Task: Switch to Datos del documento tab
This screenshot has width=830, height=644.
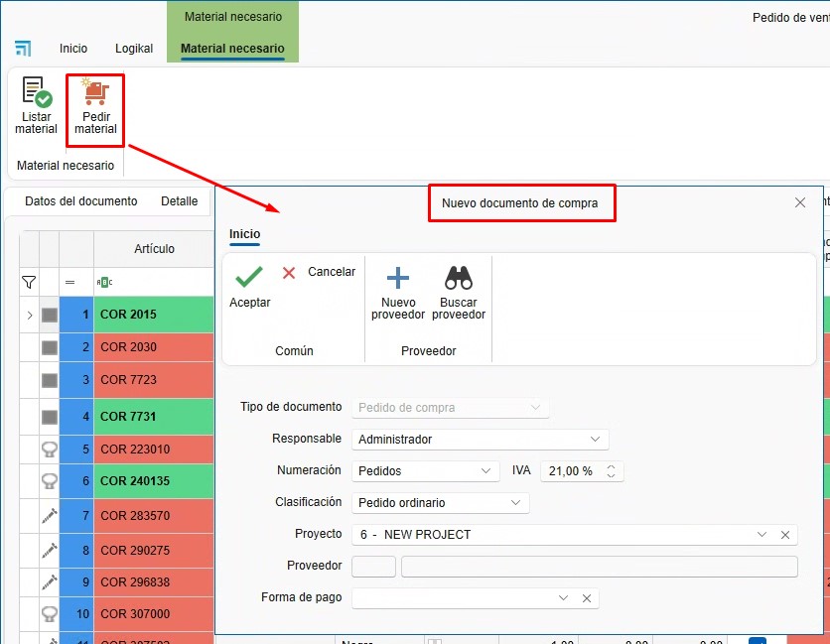Action: 81,201
